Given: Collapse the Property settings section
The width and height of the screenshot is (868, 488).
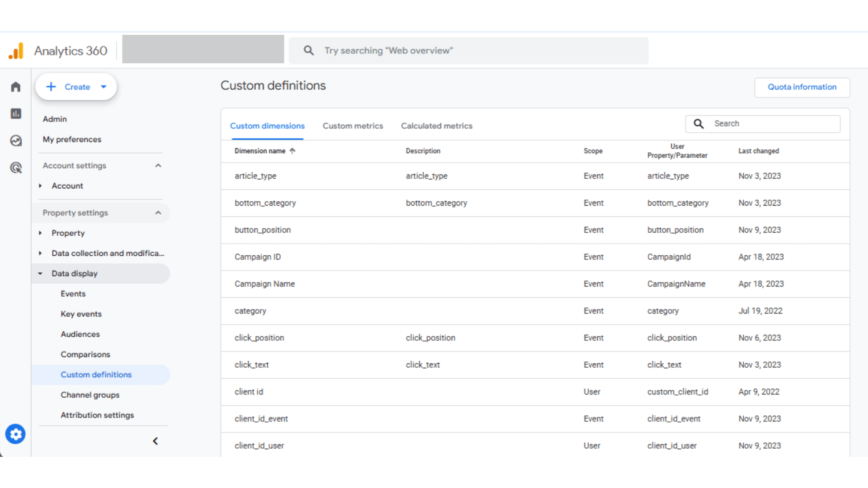Looking at the screenshot, I should click(158, 213).
